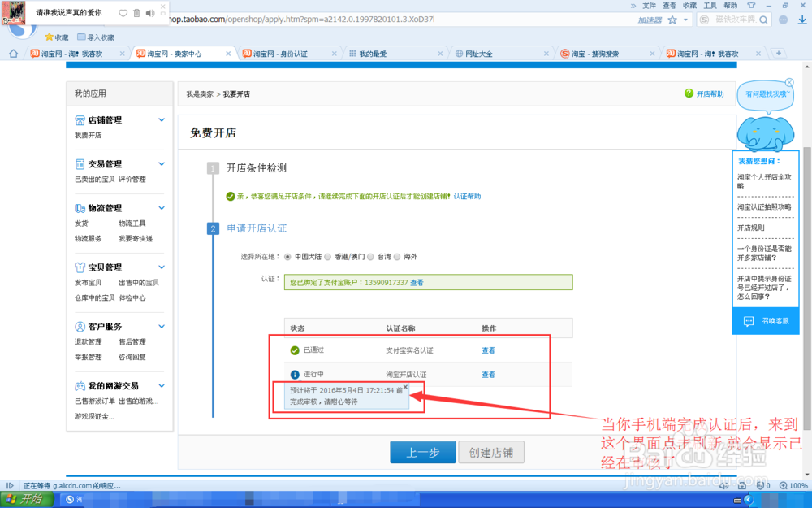Close the 淘宝网 - 卖家中心 tab

click(228, 54)
